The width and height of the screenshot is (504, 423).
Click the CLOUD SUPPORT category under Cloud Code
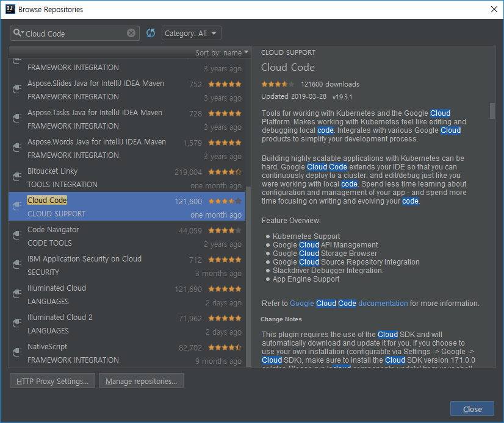[x=57, y=213]
